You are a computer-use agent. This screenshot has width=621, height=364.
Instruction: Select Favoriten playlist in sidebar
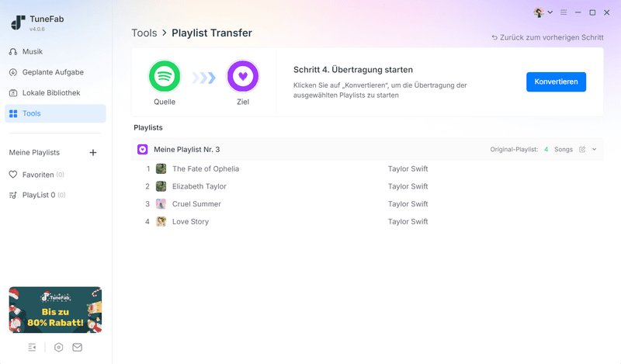tap(37, 175)
